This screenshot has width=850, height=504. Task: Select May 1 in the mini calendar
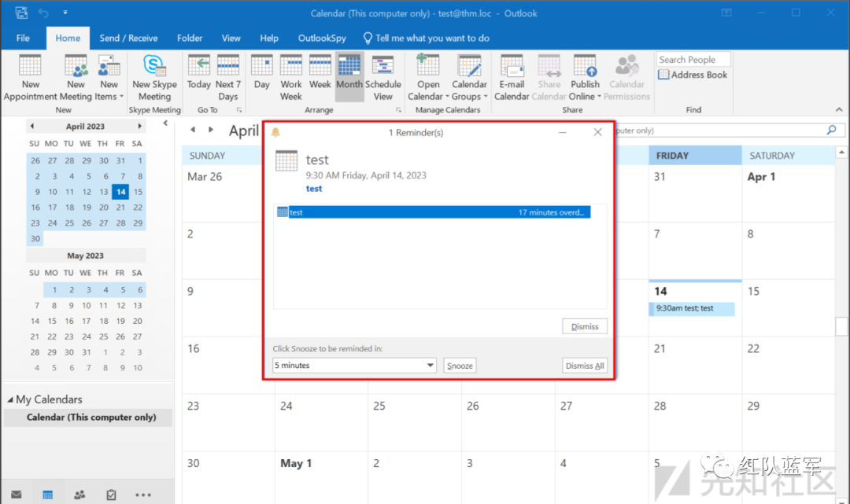54,289
